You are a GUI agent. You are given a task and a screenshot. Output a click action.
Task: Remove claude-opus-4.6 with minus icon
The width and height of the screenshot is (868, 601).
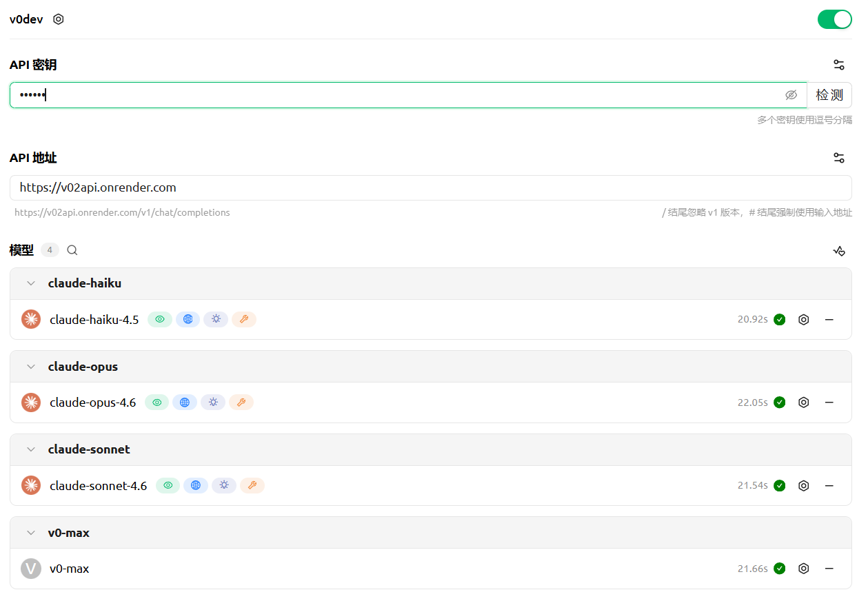pyautogui.click(x=829, y=403)
